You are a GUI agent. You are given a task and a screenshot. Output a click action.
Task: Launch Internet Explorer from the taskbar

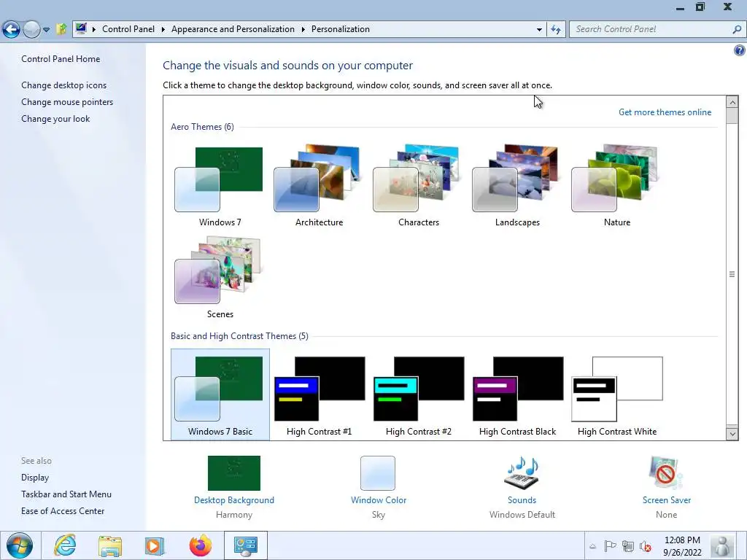click(x=65, y=545)
